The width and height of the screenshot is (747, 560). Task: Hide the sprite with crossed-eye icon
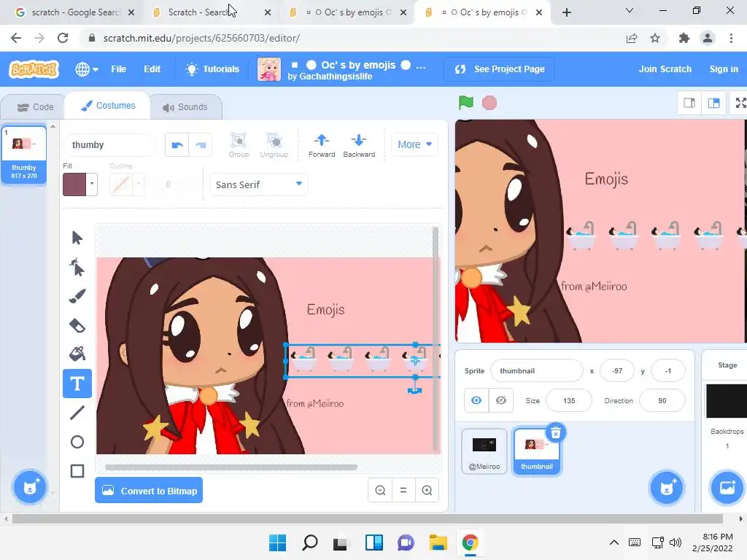pyautogui.click(x=500, y=400)
